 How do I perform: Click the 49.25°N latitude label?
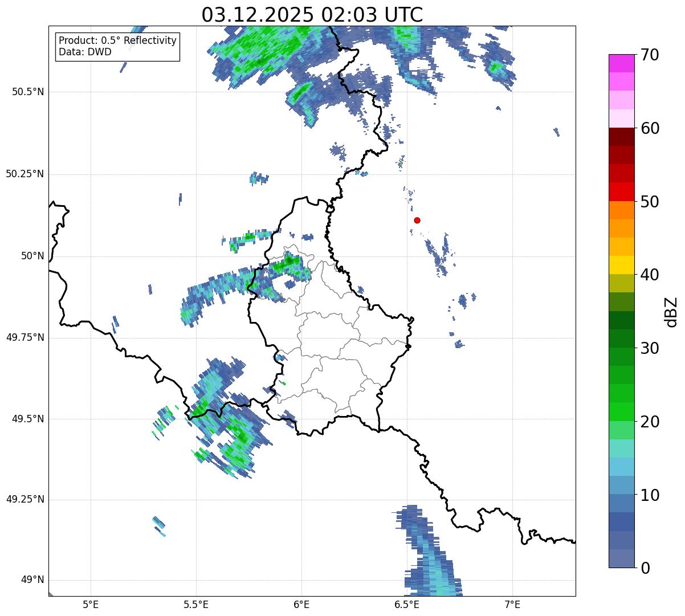[x=25, y=500]
